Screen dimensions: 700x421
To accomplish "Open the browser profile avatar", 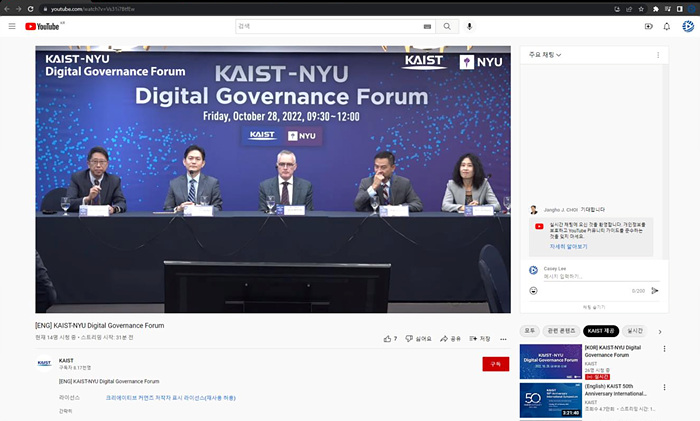I will [x=692, y=8].
